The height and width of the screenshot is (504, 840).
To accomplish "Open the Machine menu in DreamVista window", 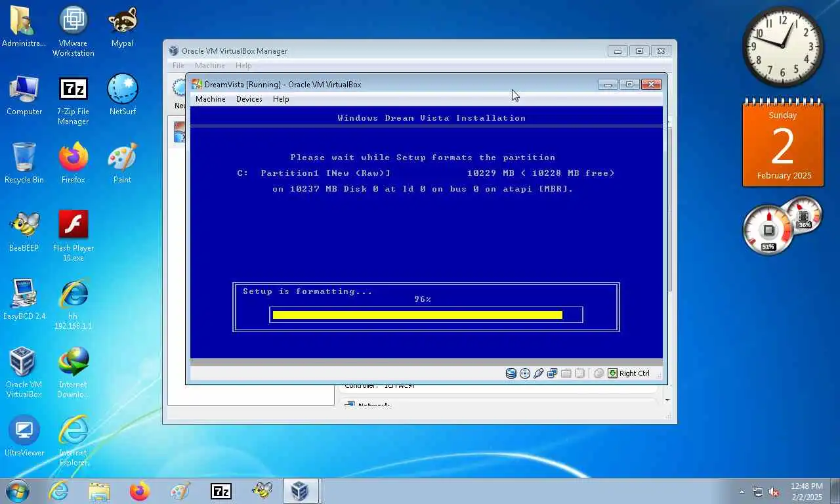I will [211, 99].
